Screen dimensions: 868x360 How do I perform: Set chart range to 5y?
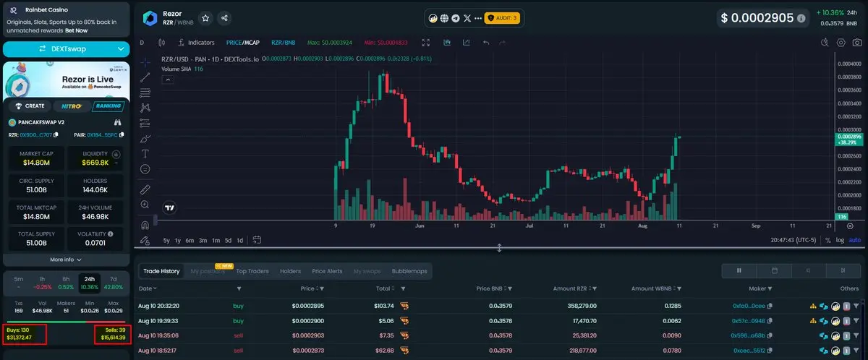tap(166, 240)
